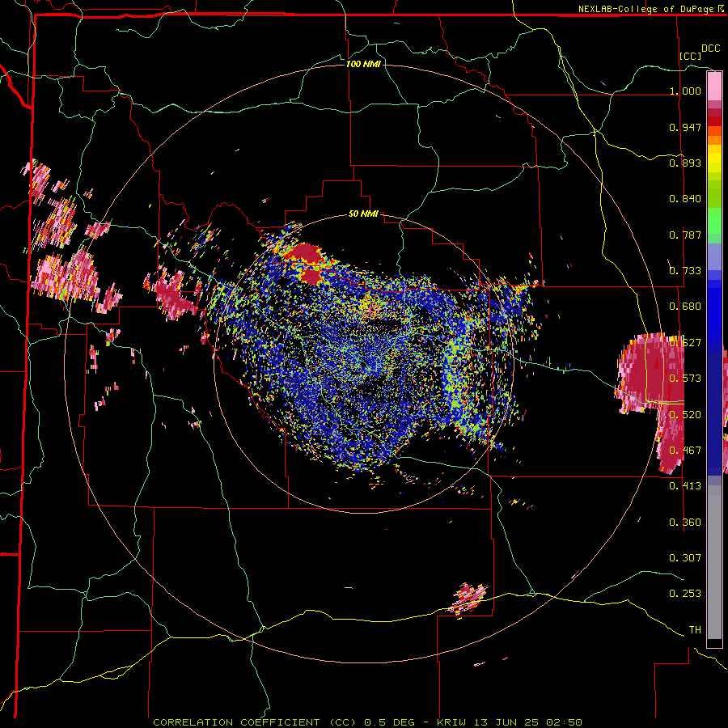The height and width of the screenshot is (728, 728).
Task: Click the 0.307 scale value
Action: pos(685,557)
